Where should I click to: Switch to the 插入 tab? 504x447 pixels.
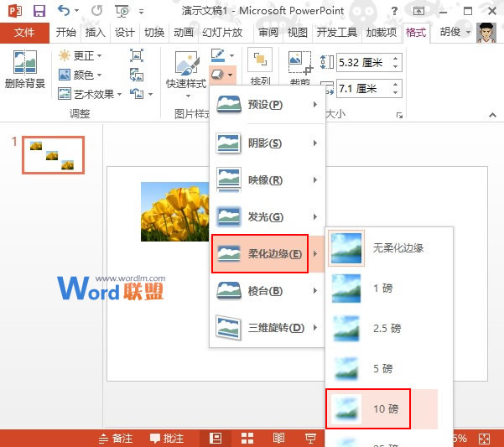[x=95, y=32]
